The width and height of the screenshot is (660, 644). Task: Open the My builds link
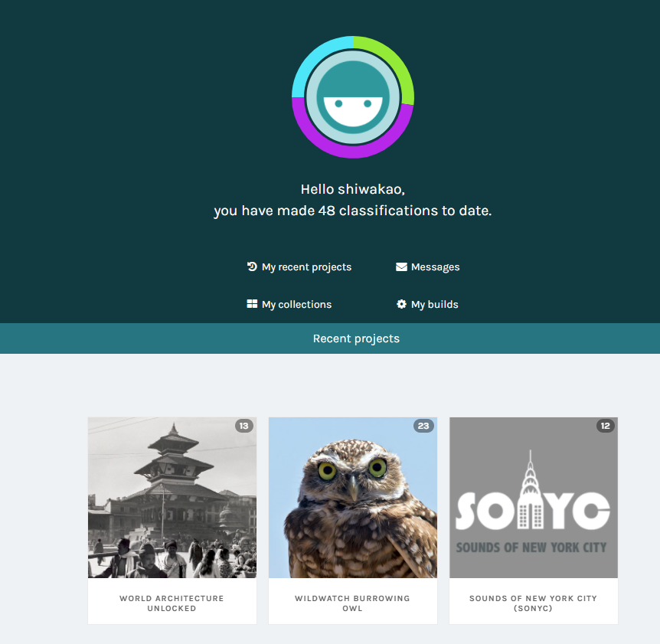pyautogui.click(x=427, y=304)
